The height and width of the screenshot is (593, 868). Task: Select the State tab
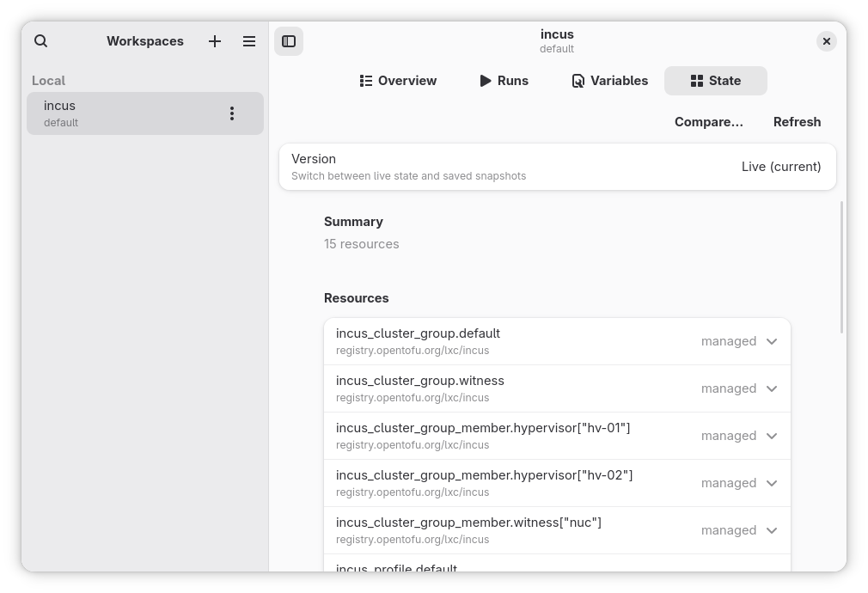point(716,81)
